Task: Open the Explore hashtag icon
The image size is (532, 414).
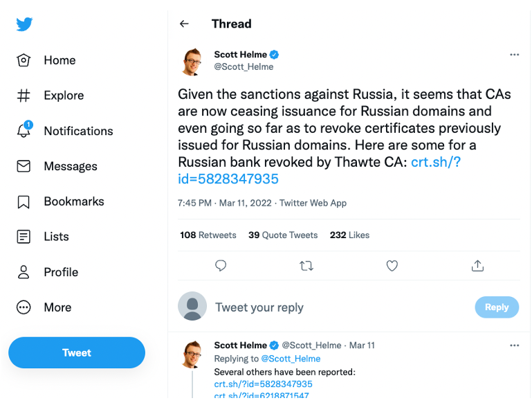Action: [x=24, y=96]
